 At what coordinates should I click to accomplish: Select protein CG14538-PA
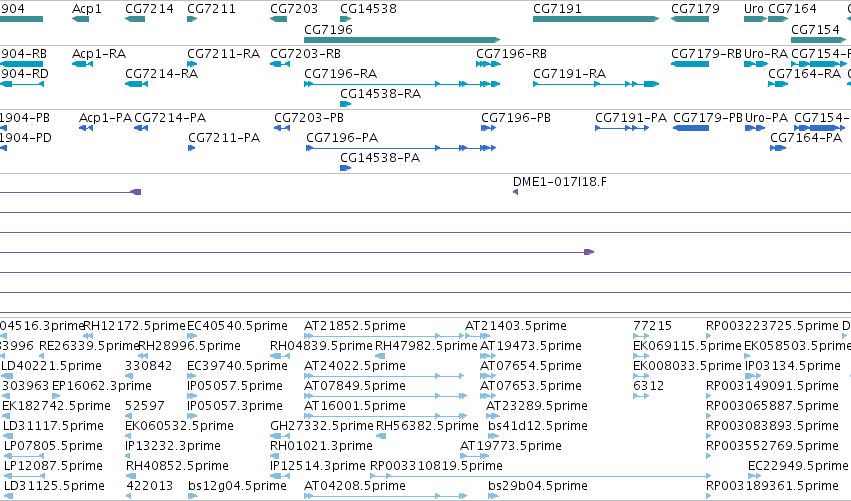tap(380, 158)
